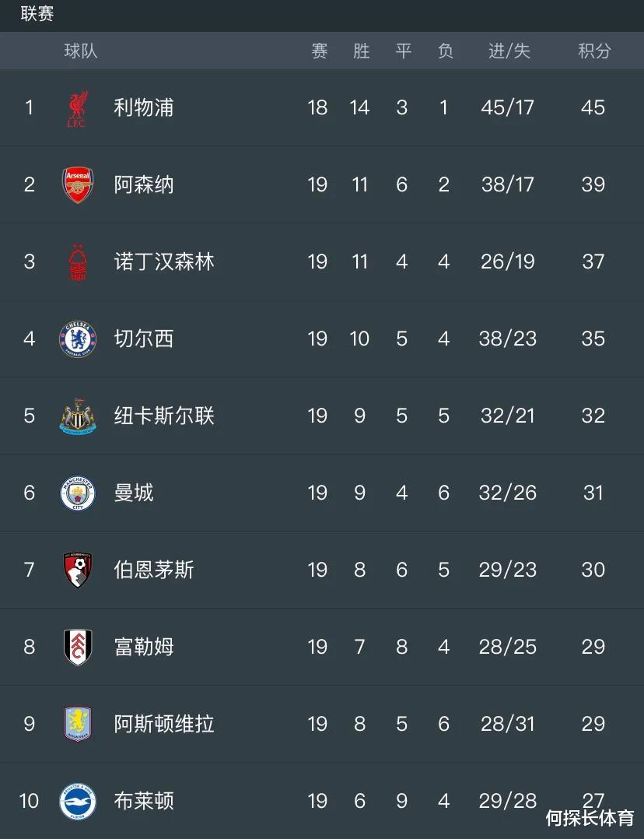Open the Fulham club badge
This screenshot has height=839, width=644.
point(78,647)
